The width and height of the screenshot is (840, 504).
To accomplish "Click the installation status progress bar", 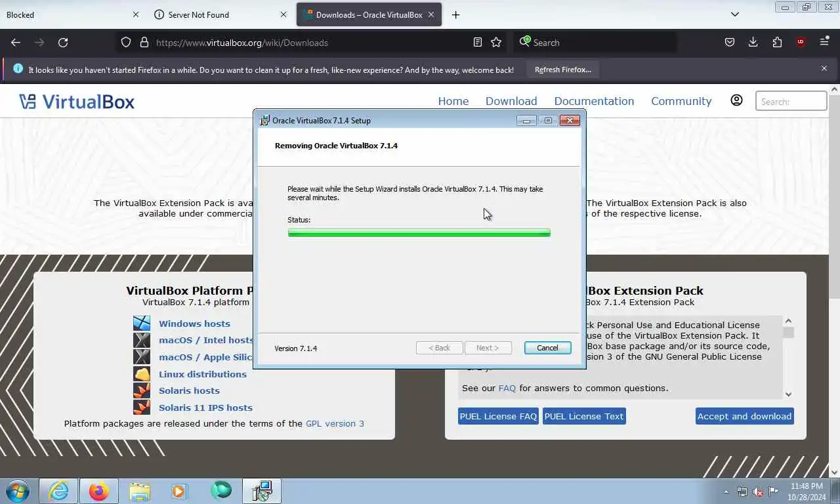I will (419, 232).
